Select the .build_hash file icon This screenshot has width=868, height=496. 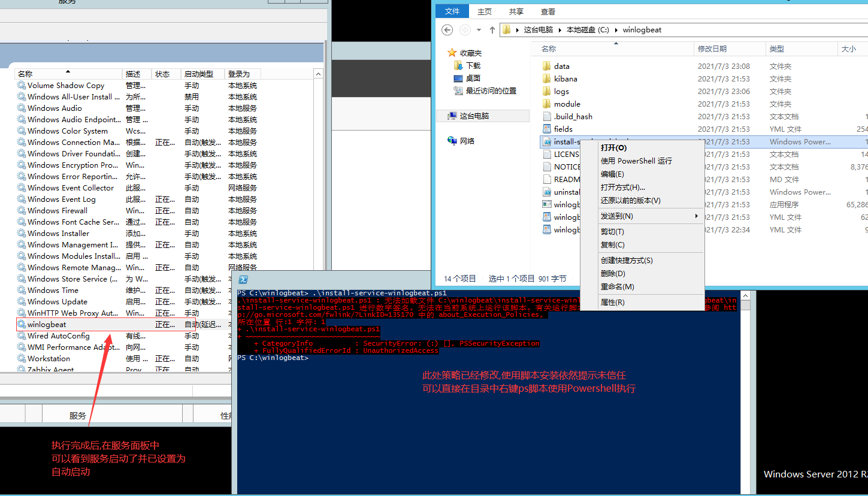(x=546, y=116)
